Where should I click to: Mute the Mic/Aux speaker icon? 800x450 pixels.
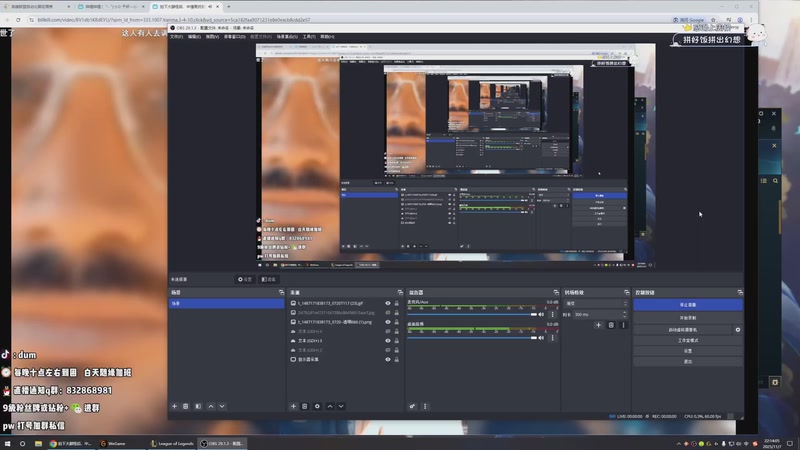pyautogui.click(x=542, y=314)
